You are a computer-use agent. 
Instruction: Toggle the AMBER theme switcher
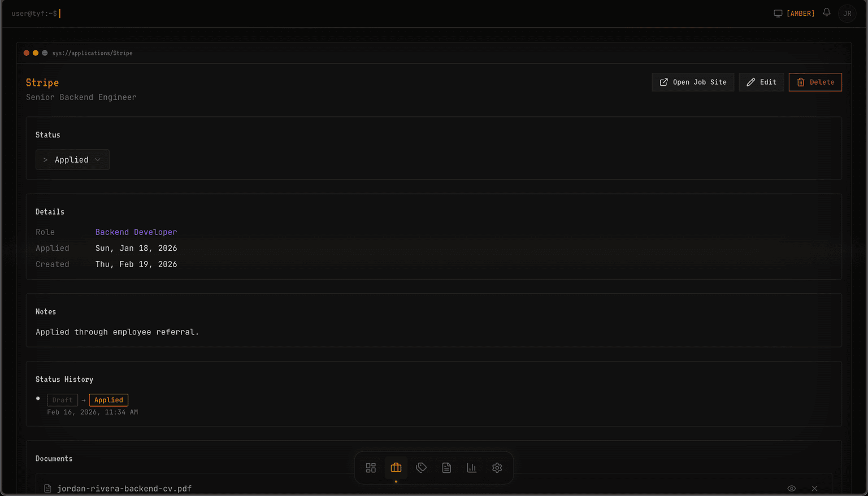coord(794,14)
